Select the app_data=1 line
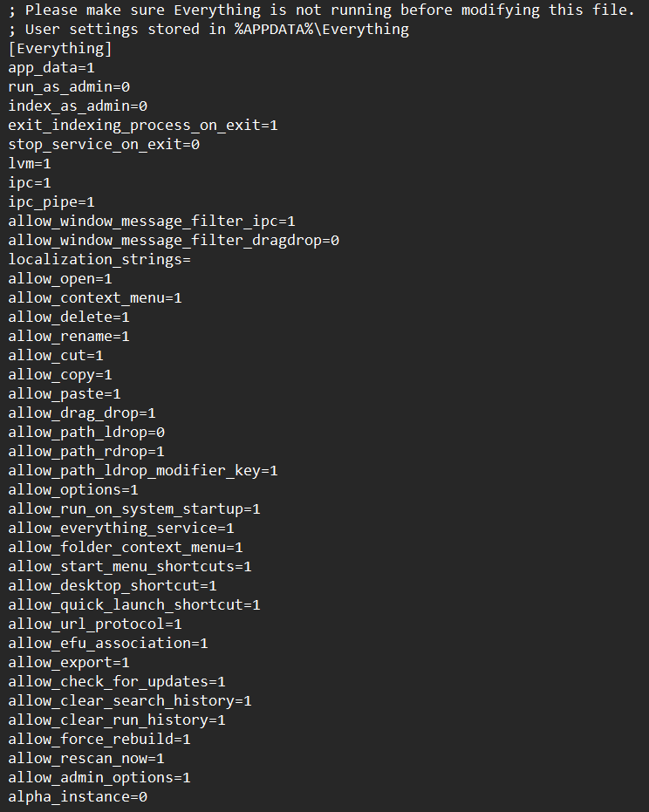Image resolution: width=649 pixels, height=812 pixels. (51, 68)
